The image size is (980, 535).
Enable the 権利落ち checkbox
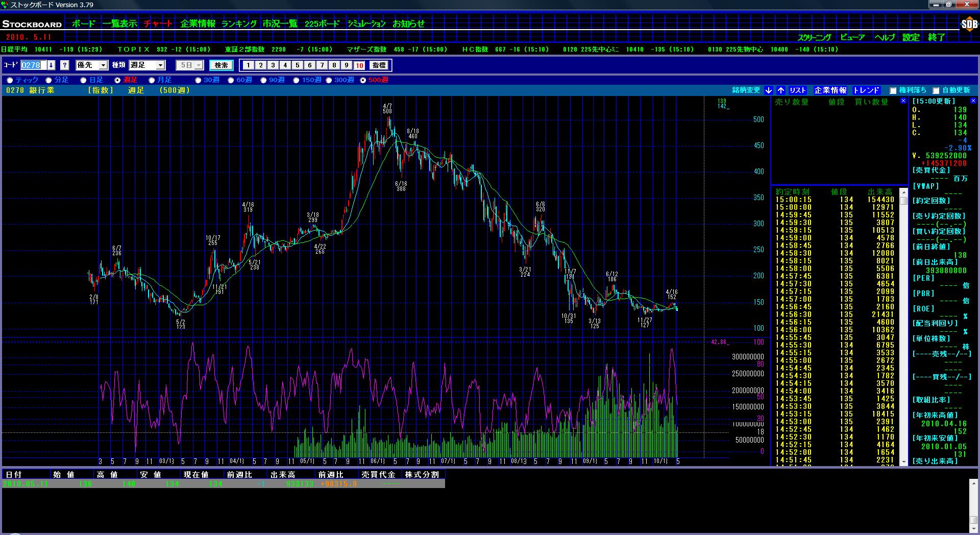tap(893, 91)
